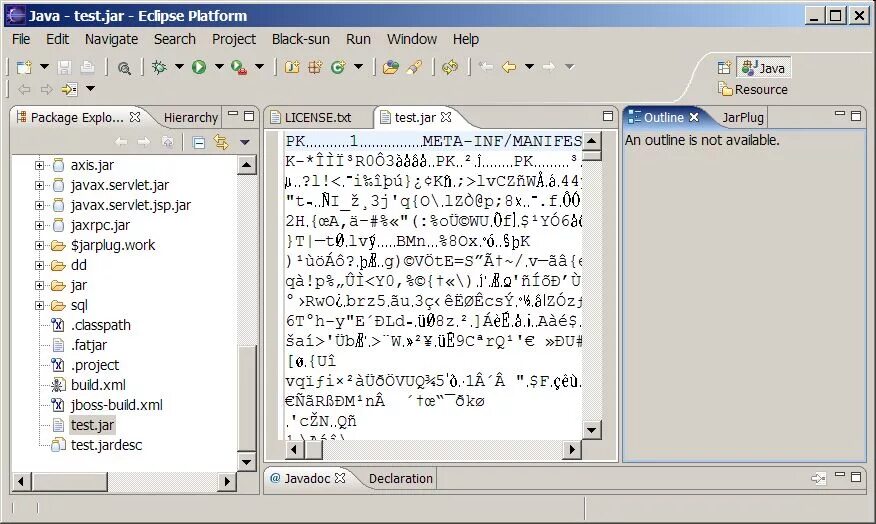Open the Debug dropdown arrow

pos(179,67)
